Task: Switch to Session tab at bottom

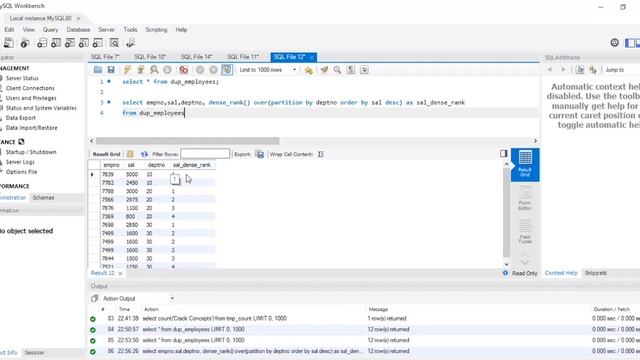Action: click(x=34, y=353)
